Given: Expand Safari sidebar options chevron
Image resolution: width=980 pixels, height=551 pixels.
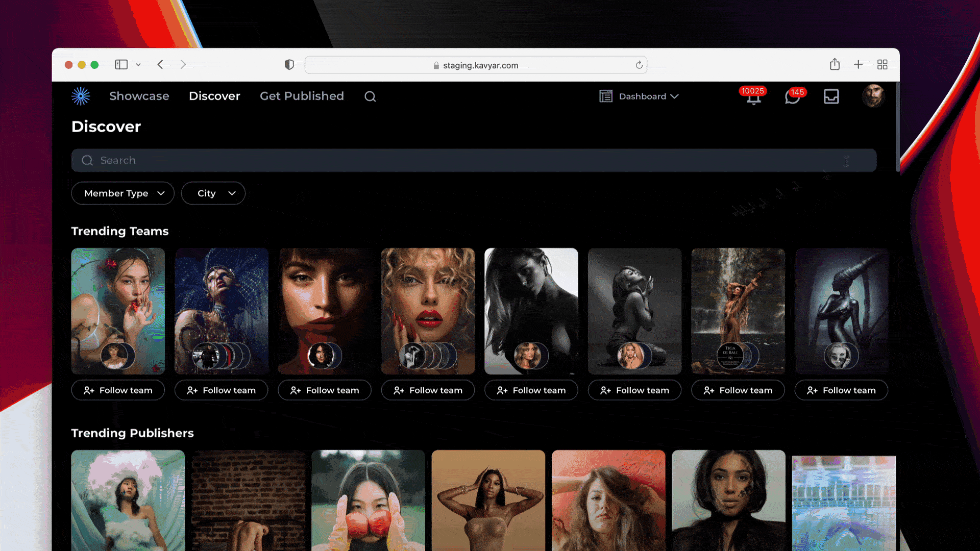Looking at the screenshot, I should click(138, 65).
